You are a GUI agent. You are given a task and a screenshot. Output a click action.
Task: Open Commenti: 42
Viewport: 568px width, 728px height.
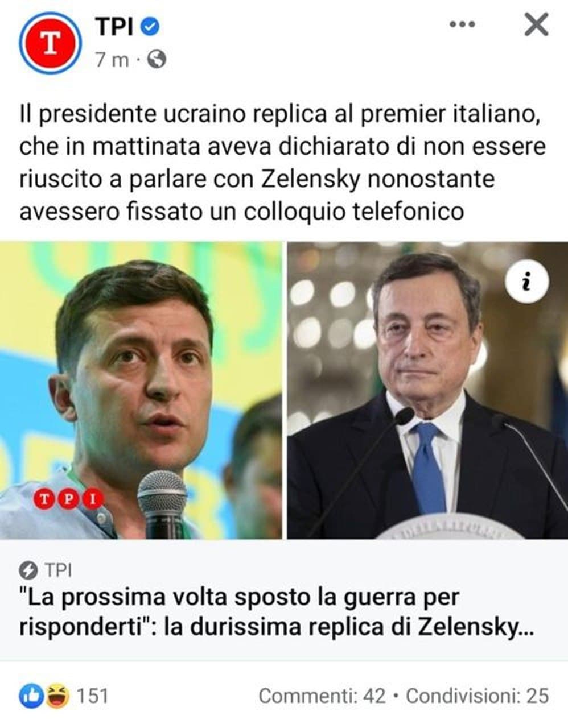[322, 695]
